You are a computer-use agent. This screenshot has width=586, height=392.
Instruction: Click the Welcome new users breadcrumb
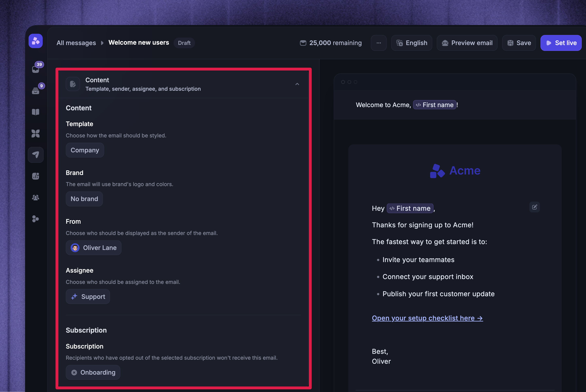click(139, 43)
